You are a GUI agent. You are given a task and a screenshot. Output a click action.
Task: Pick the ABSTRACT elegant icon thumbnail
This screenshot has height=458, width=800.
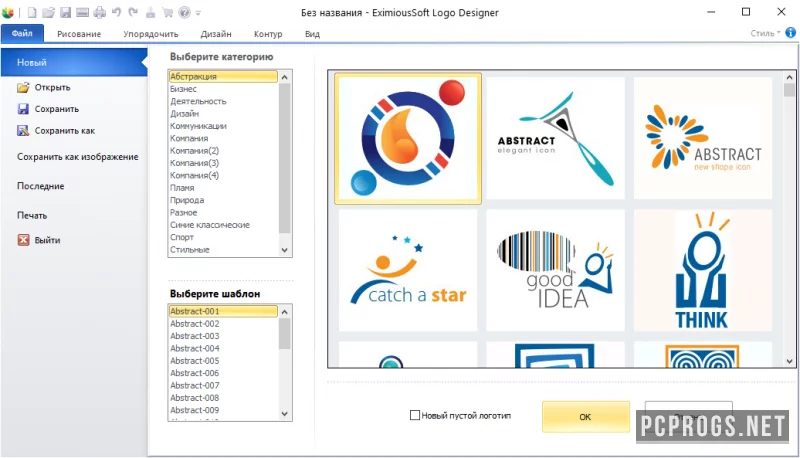555,138
